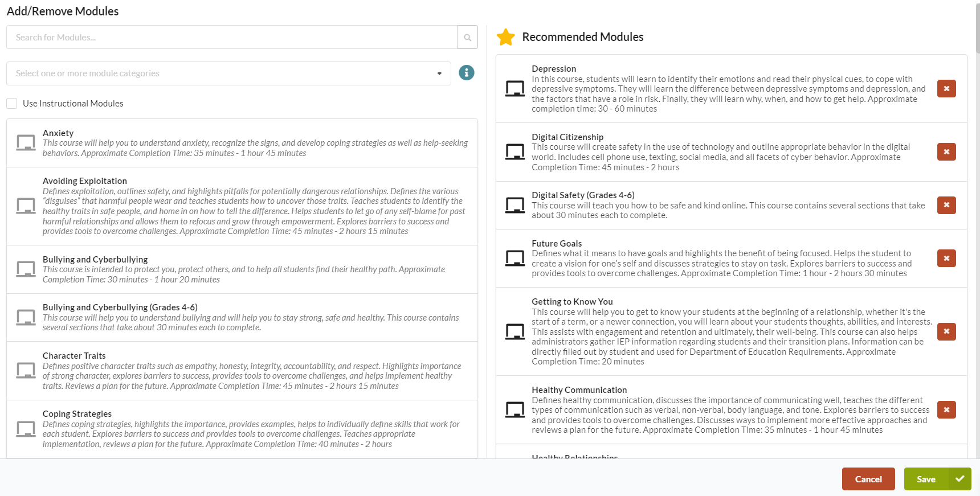Remove Digital Safety (Grades 4-6) module

(x=946, y=205)
